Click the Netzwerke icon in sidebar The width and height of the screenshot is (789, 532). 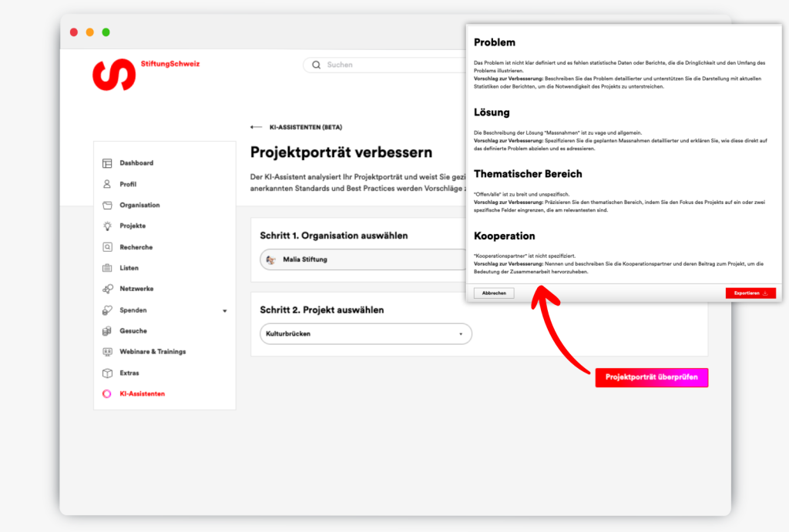pos(107,289)
